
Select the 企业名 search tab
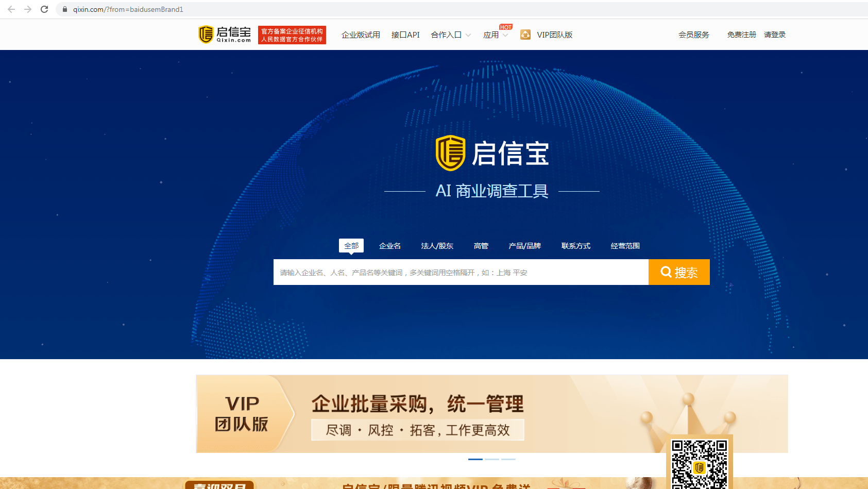pyautogui.click(x=390, y=246)
